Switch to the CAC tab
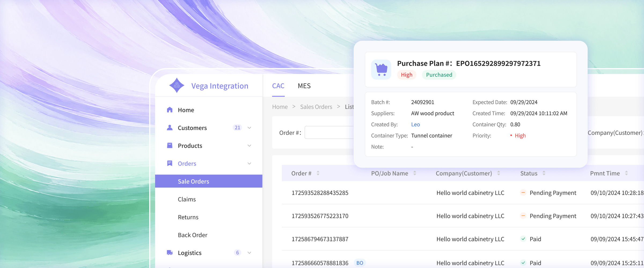 (278, 86)
